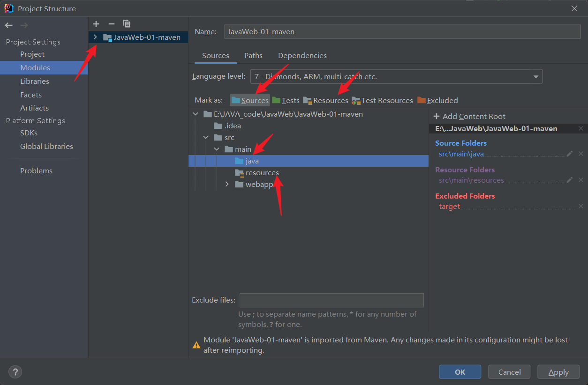Mark folder as Tests
The width and height of the screenshot is (588, 385).
click(x=286, y=100)
